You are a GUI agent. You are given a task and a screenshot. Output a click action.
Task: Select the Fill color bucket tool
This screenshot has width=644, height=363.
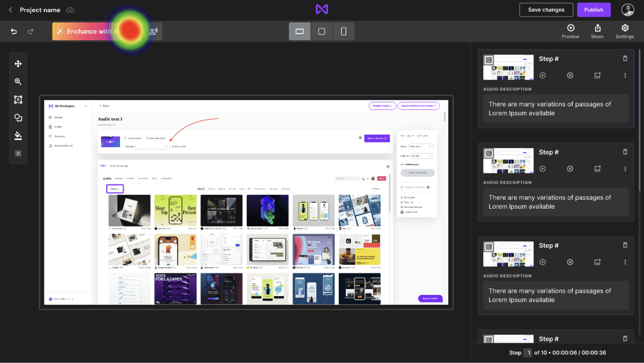(x=18, y=136)
